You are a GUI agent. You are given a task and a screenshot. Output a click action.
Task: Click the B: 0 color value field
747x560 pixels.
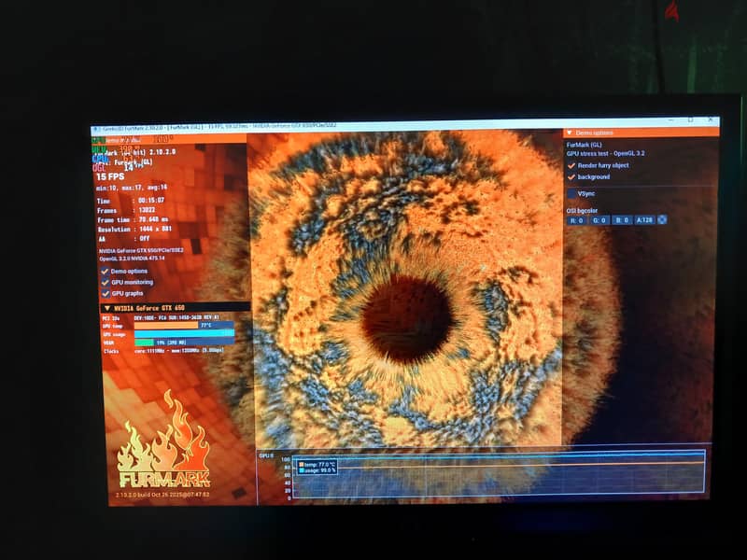coord(622,220)
